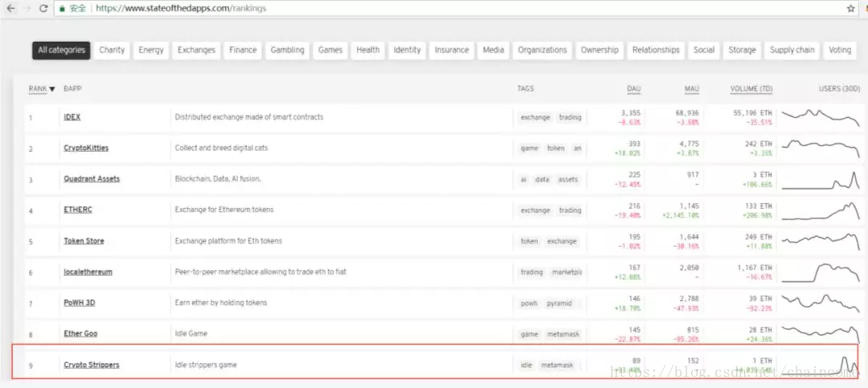Screen dimensions: 868x388
Task: Switch to Supply chain category
Action: [x=792, y=50]
